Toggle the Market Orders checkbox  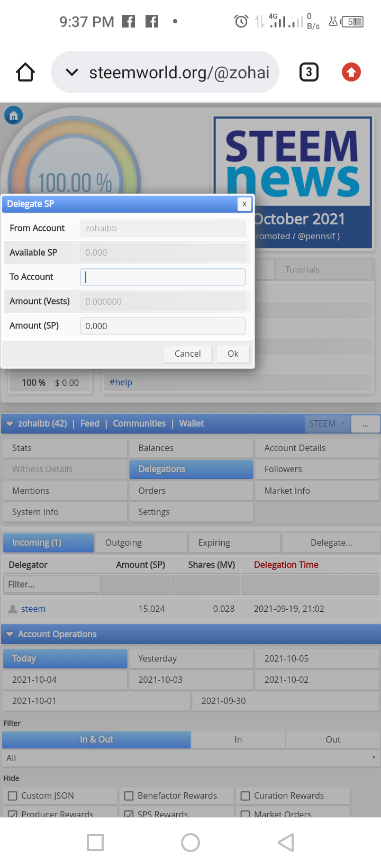pos(245,814)
